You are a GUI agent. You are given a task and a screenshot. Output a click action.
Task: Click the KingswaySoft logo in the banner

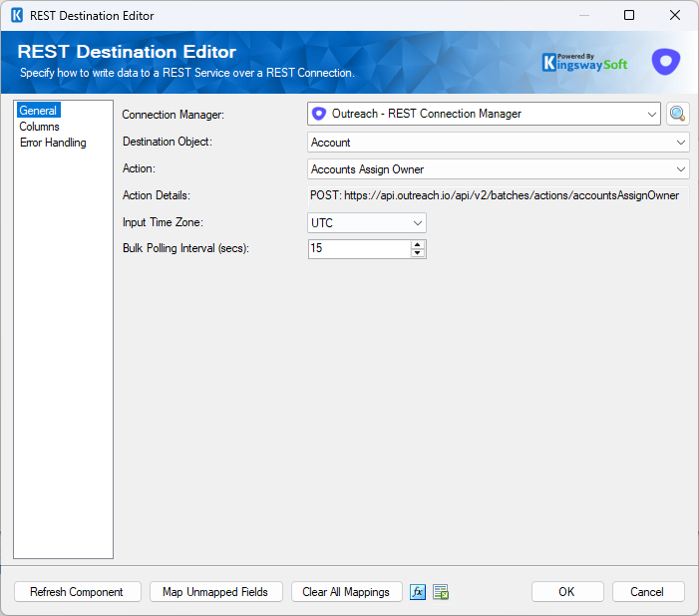click(584, 62)
